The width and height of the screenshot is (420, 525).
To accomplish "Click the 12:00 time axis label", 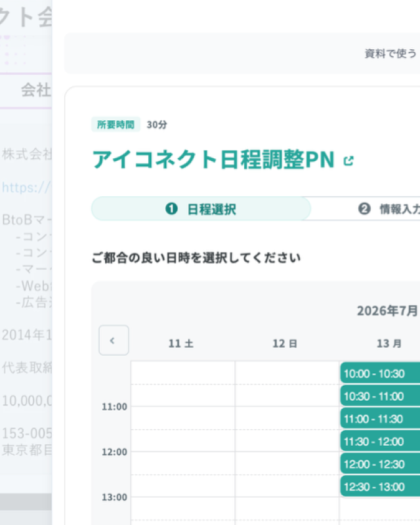I will pos(115,452).
